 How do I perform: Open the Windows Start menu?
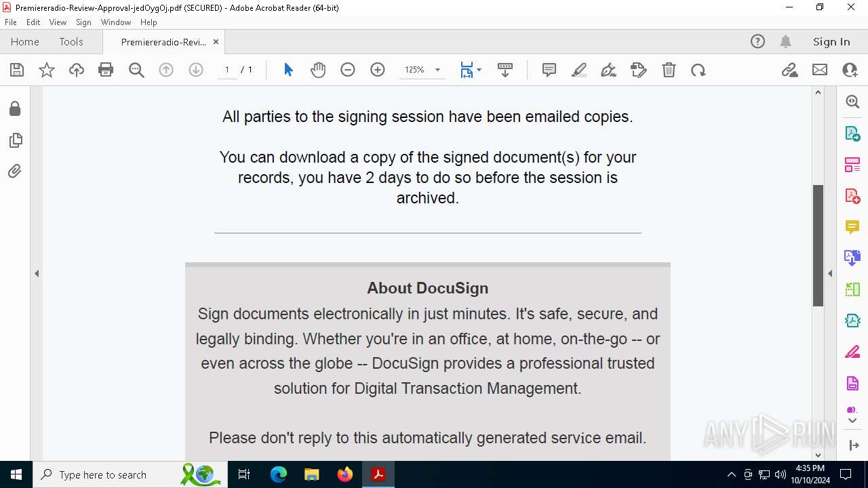(16, 474)
